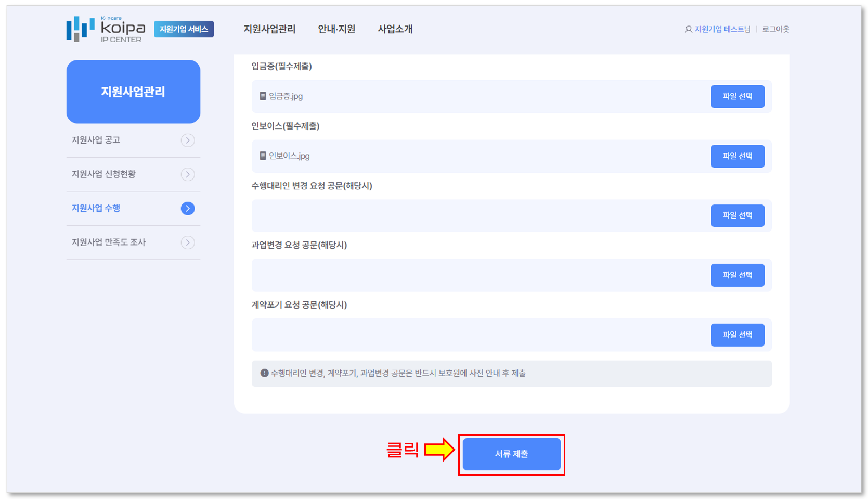Click the Koipa IP Center logo
The width and height of the screenshot is (868, 499).
106,29
